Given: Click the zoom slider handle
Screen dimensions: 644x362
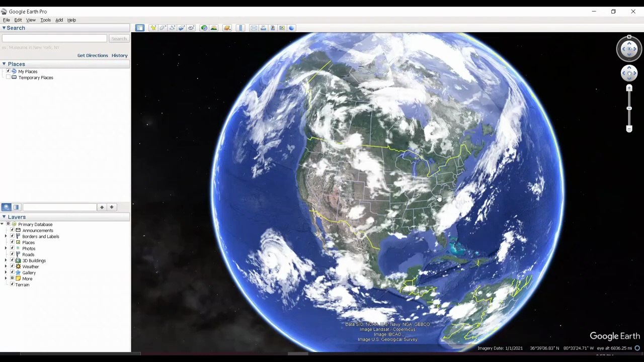Looking at the screenshot, I should [x=629, y=108].
